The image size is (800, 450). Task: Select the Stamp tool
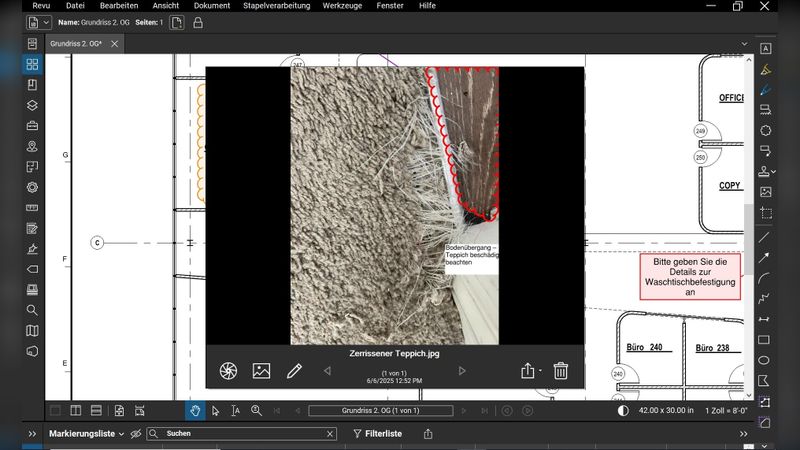click(x=764, y=171)
